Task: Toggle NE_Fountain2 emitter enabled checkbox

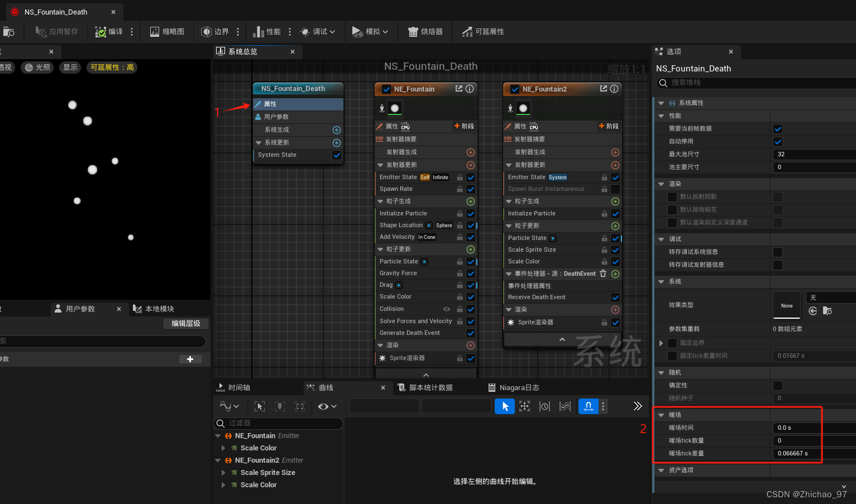Action: pos(515,89)
